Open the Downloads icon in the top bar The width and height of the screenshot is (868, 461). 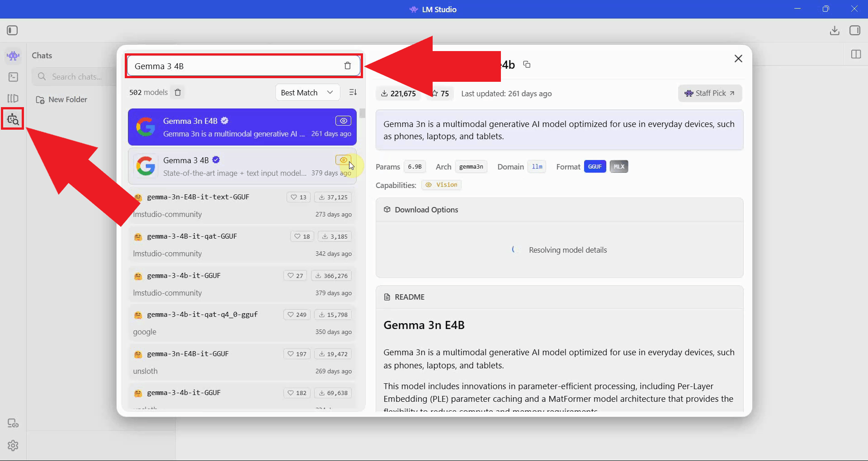point(835,30)
